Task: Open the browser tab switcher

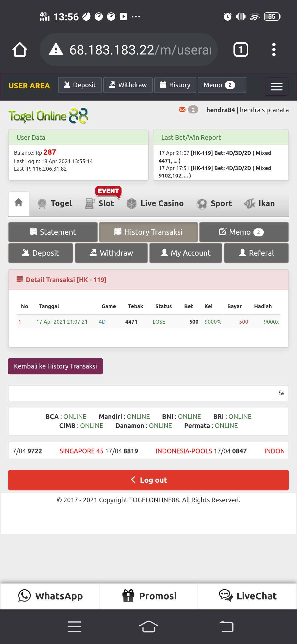Action: (241, 50)
